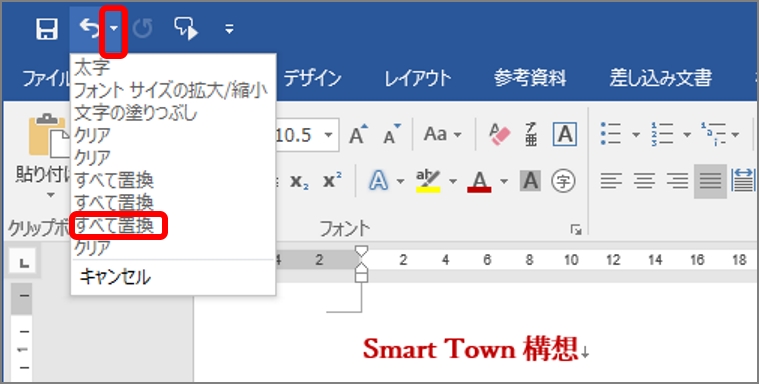Open bullet list style dropdown
The width and height of the screenshot is (759, 384).
[636, 135]
